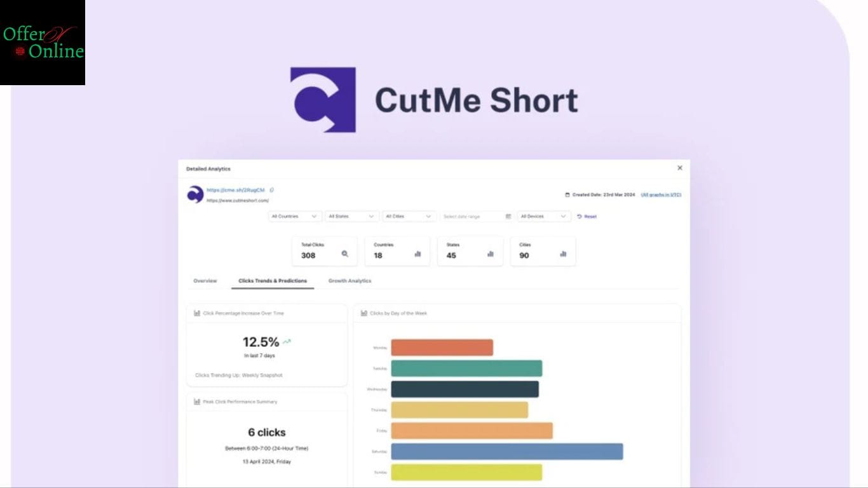Click the calendar icon next to Created Date
The image size is (868, 488).
click(x=566, y=194)
